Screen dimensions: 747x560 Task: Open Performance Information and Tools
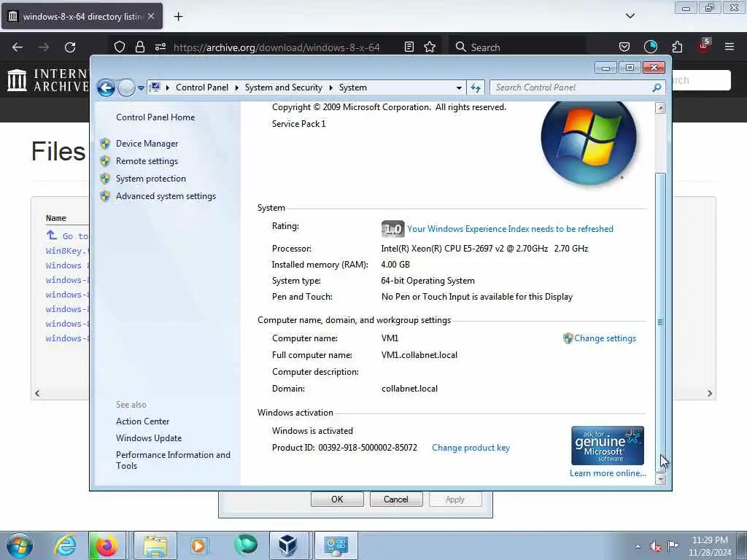[x=173, y=460]
